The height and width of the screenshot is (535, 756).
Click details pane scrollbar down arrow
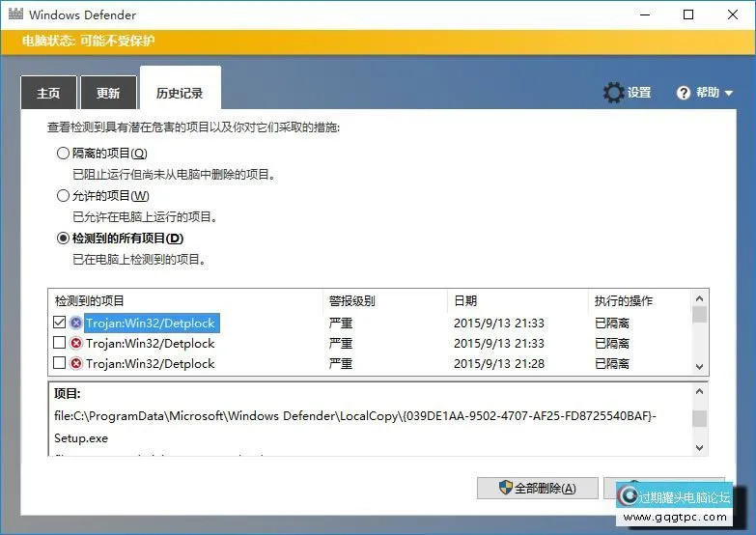[x=700, y=448]
